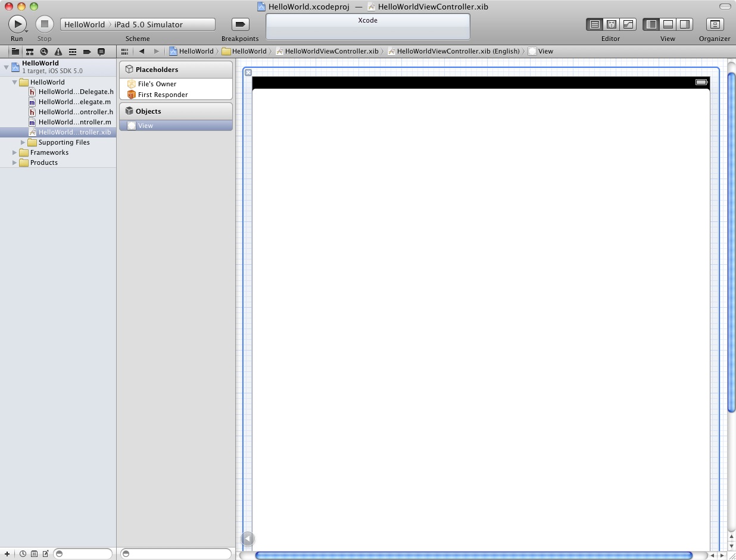Show the Search navigator
736x560 pixels.
[x=43, y=52]
